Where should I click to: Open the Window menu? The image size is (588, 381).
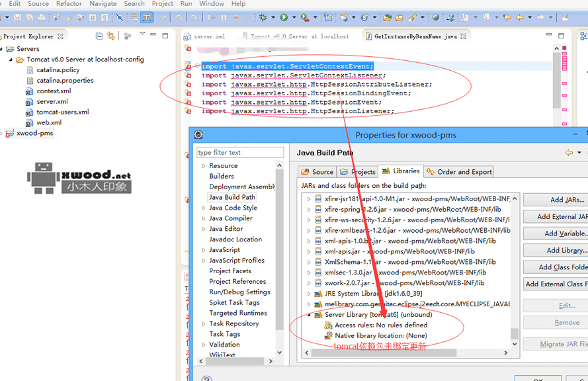[x=212, y=4]
